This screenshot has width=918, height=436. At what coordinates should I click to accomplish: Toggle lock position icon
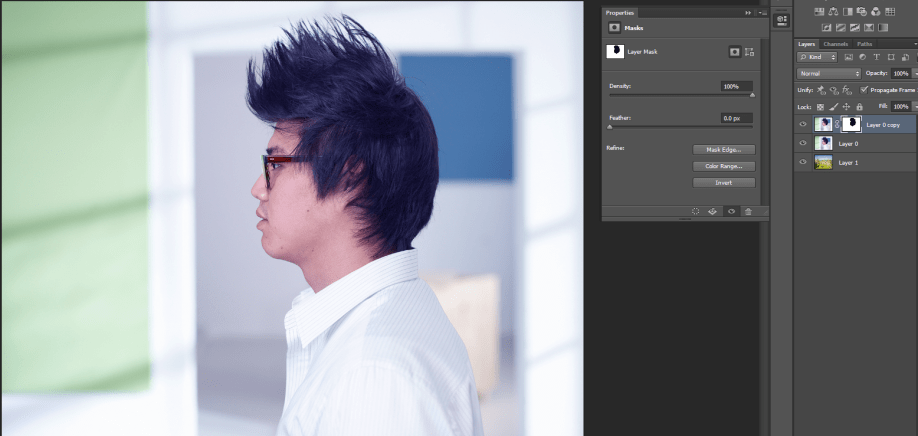[x=846, y=107]
